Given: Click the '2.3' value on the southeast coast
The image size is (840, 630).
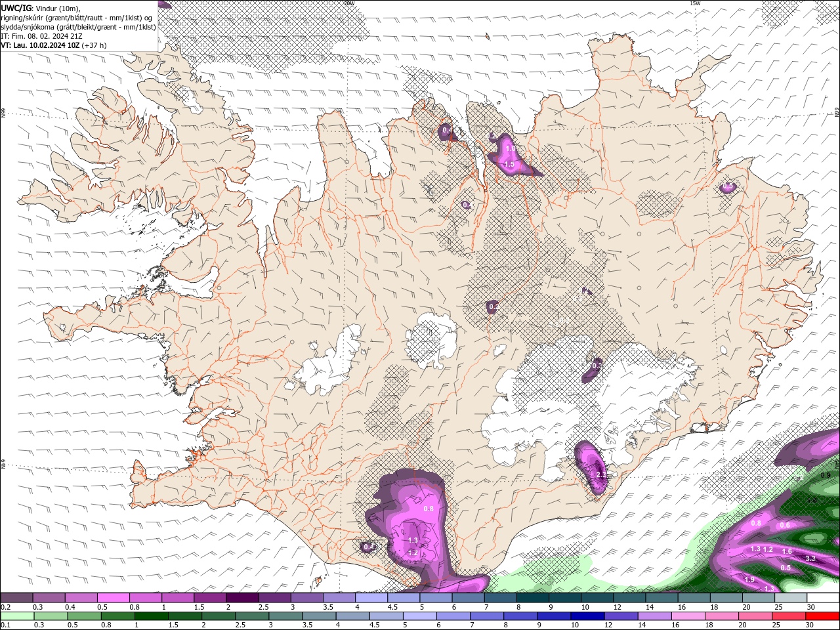Looking at the screenshot, I should (601, 474).
